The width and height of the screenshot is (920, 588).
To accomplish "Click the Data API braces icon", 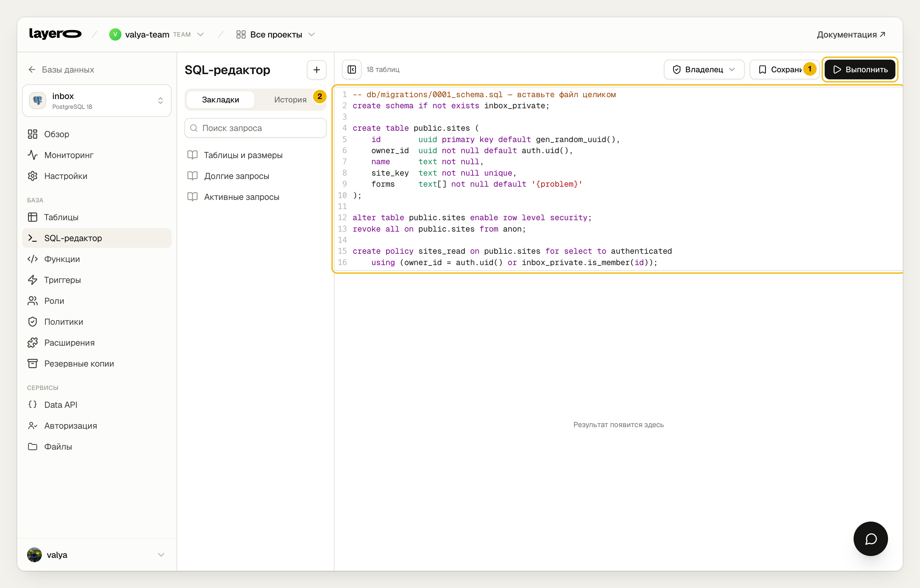I will point(33,405).
